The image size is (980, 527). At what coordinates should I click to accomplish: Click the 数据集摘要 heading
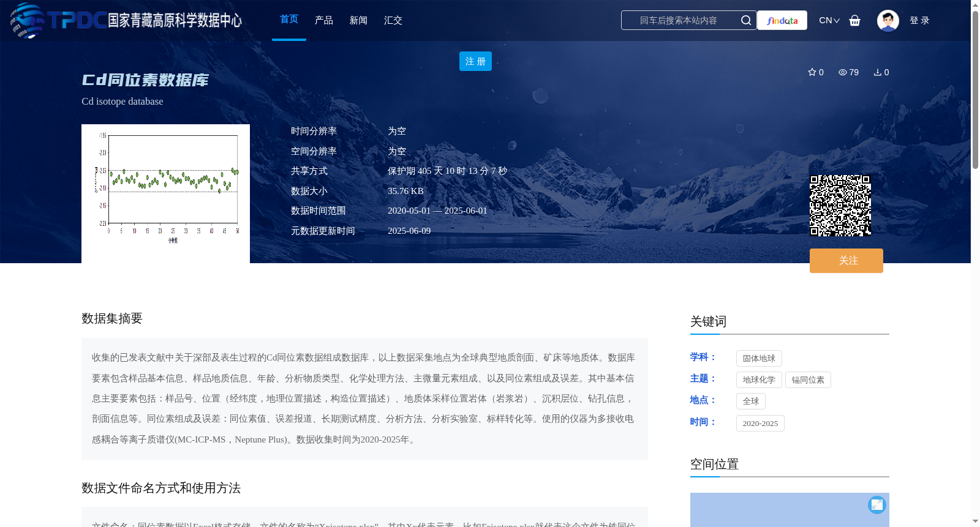coord(112,318)
